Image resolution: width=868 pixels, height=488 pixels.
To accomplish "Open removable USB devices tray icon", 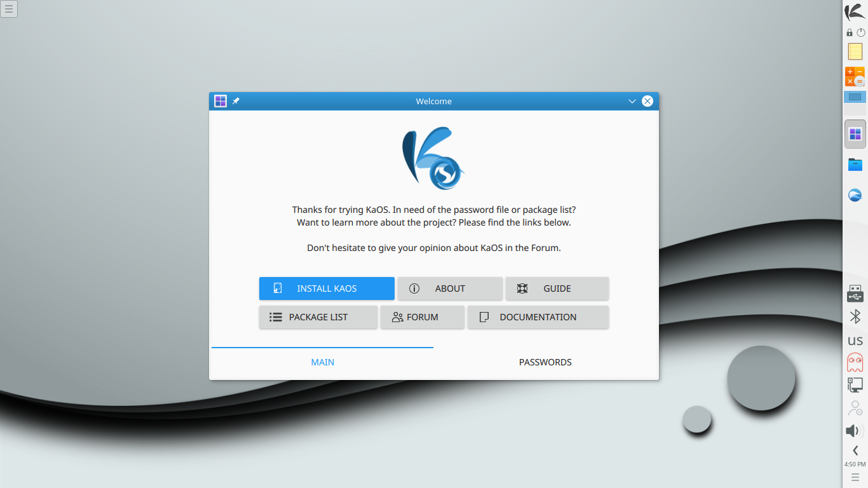I will 855,294.
